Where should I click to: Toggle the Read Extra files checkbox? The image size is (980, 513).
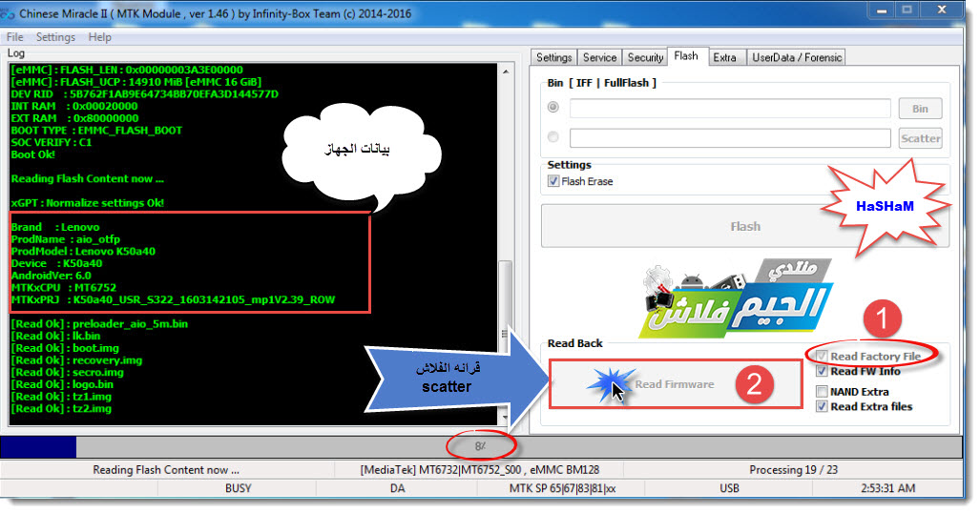pos(822,407)
